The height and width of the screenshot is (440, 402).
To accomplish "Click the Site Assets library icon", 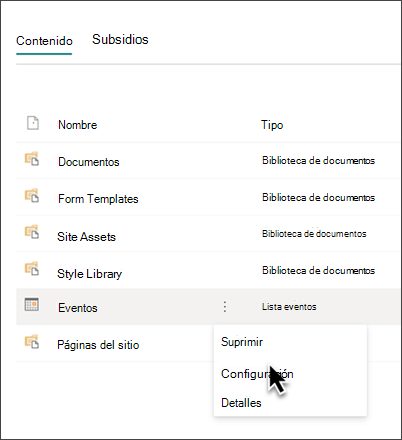I will click(x=32, y=232).
